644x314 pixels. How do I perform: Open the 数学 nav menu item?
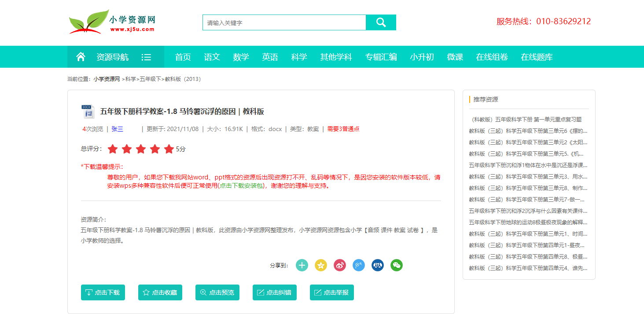tap(241, 57)
